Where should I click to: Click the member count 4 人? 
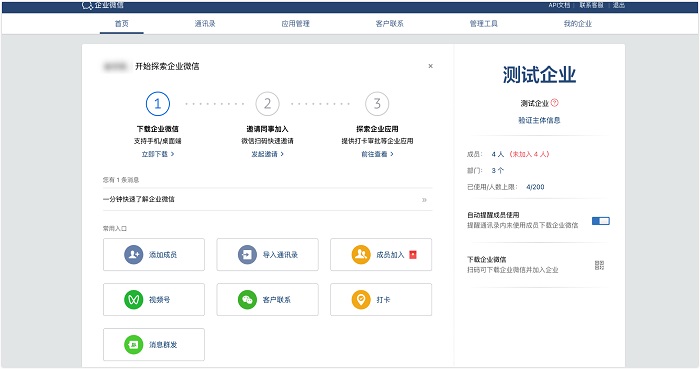pos(498,154)
